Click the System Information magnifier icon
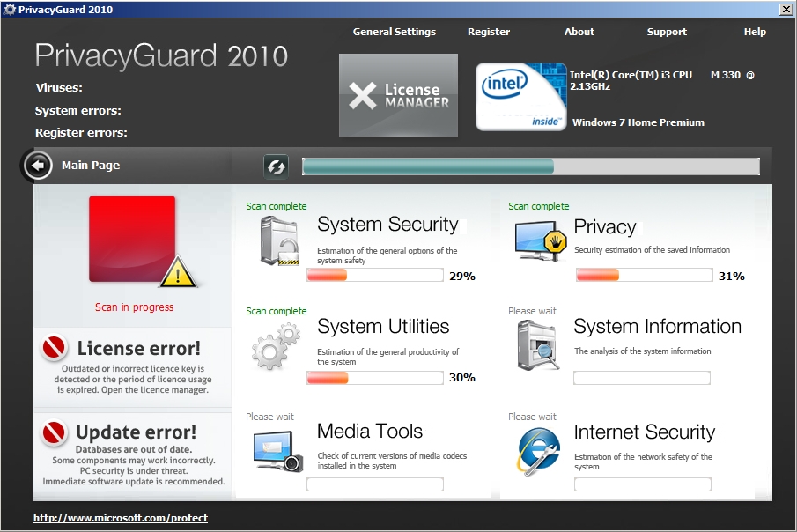 coord(538,347)
